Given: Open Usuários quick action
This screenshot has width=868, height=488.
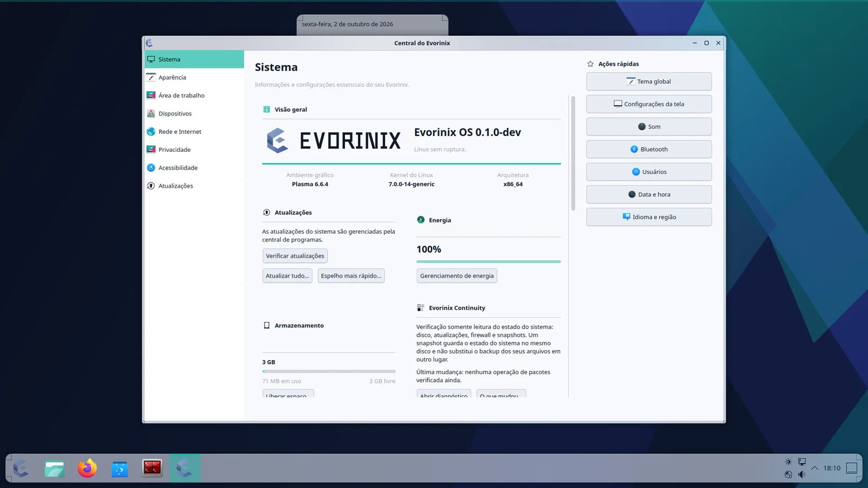Looking at the screenshot, I should click(649, 172).
